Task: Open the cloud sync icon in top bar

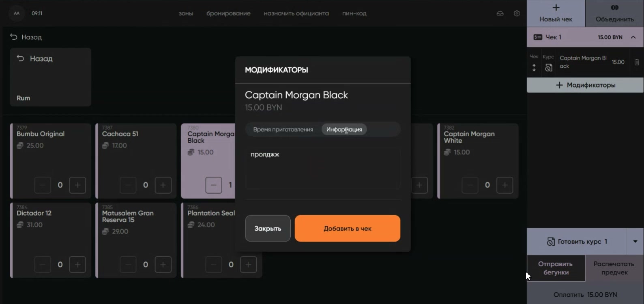Action: tap(500, 13)
